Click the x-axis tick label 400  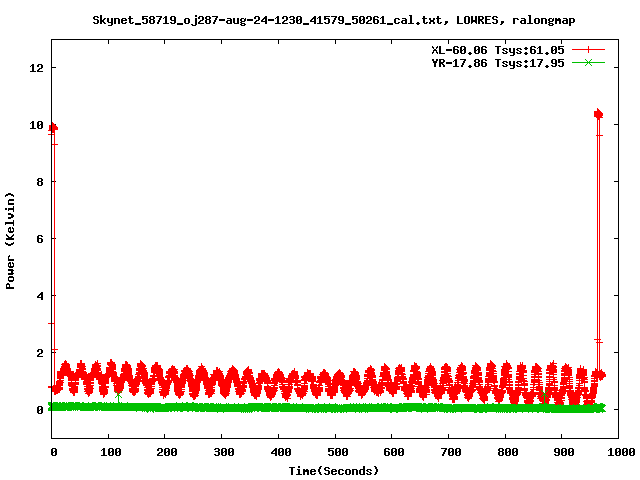coord(281,452)
